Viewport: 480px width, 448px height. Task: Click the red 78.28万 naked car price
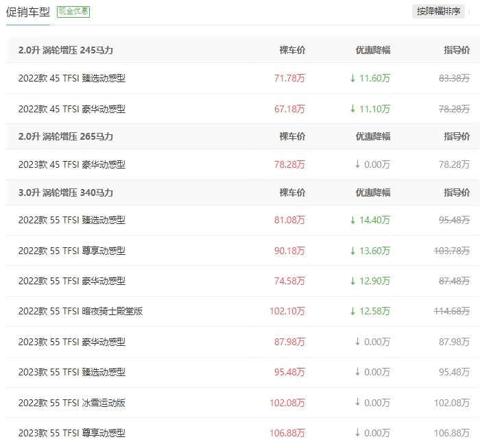(x=289, y=164)
